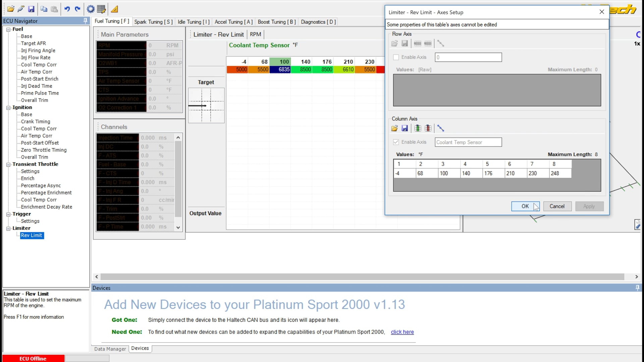644x362 pixels.
Task: Switch to the Spark Tuning tab
Action: tap(153, 21)
